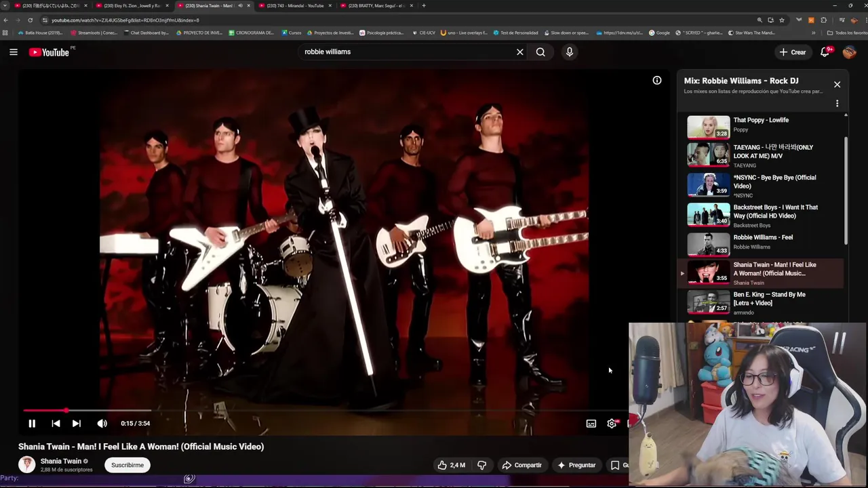Image resolution: width=868 pixels, height=488 pixels.
Task: Skip to previous video
Action: [56, 424]
